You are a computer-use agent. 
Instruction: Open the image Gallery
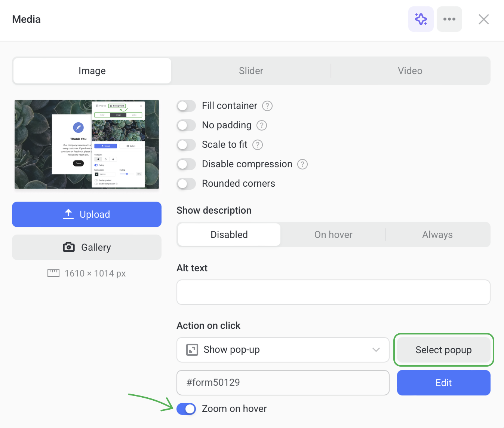87,247
